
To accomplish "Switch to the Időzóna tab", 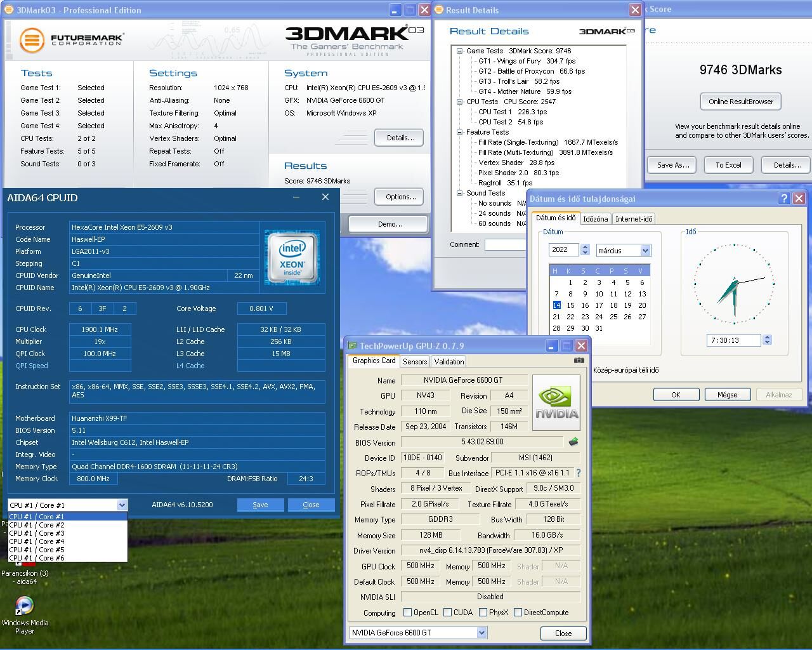I will 595,219.
